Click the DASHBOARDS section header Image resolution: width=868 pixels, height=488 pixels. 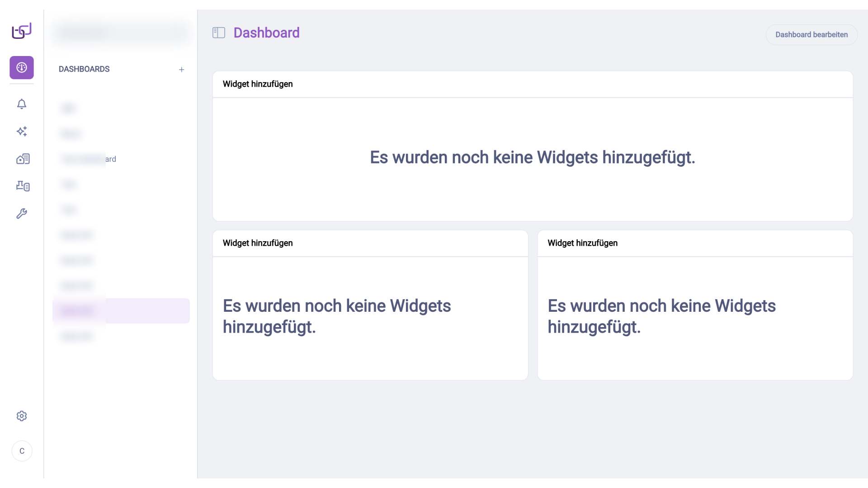click(x=84, y=69)
